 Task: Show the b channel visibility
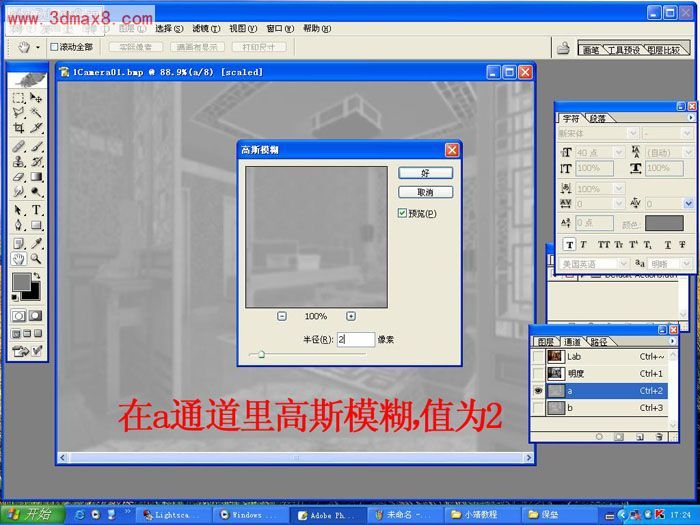[x=539, y=408]
